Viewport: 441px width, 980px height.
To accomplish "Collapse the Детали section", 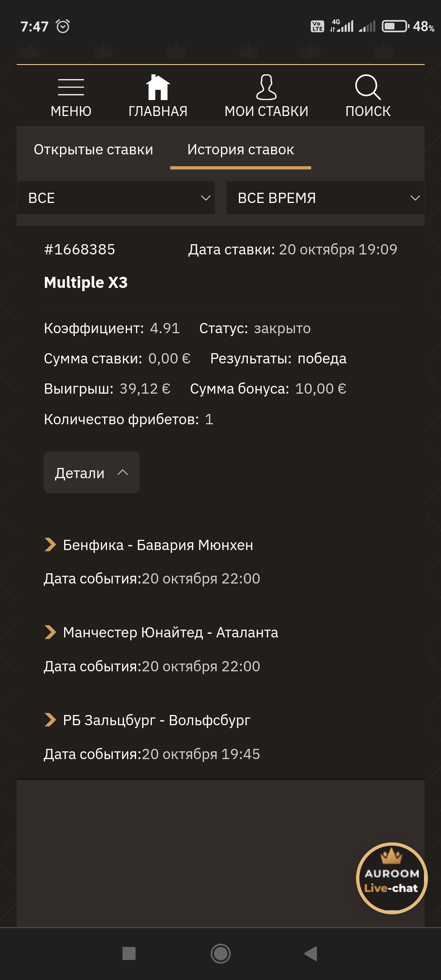I will point(91,473).
